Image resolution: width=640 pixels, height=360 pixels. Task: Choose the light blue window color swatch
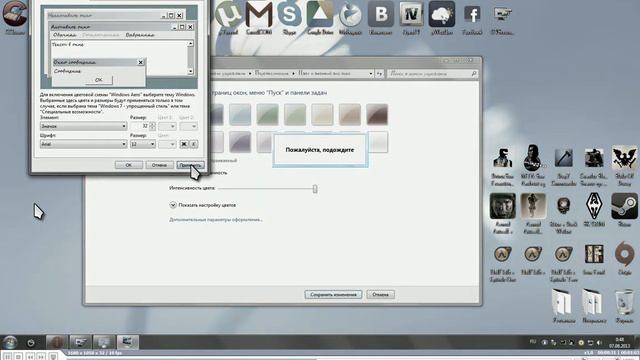(x=240, y=114)
